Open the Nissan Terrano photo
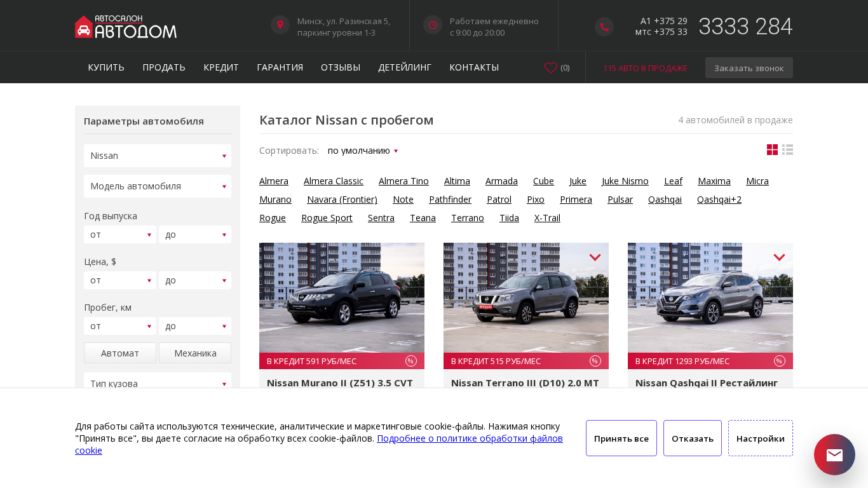Image resolution: width=868 pixels, height=488 pixels. coord(526,297)
